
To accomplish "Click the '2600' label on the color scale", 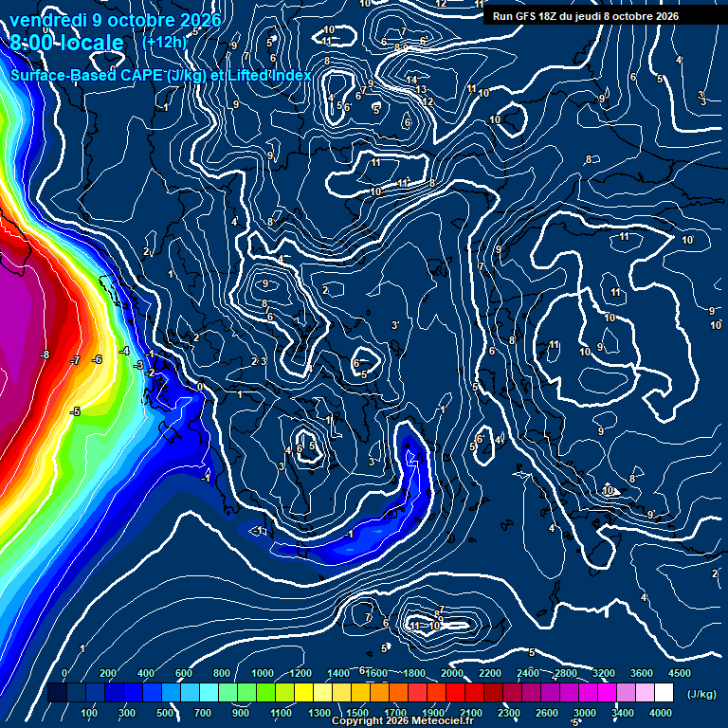I will point(547,713).
